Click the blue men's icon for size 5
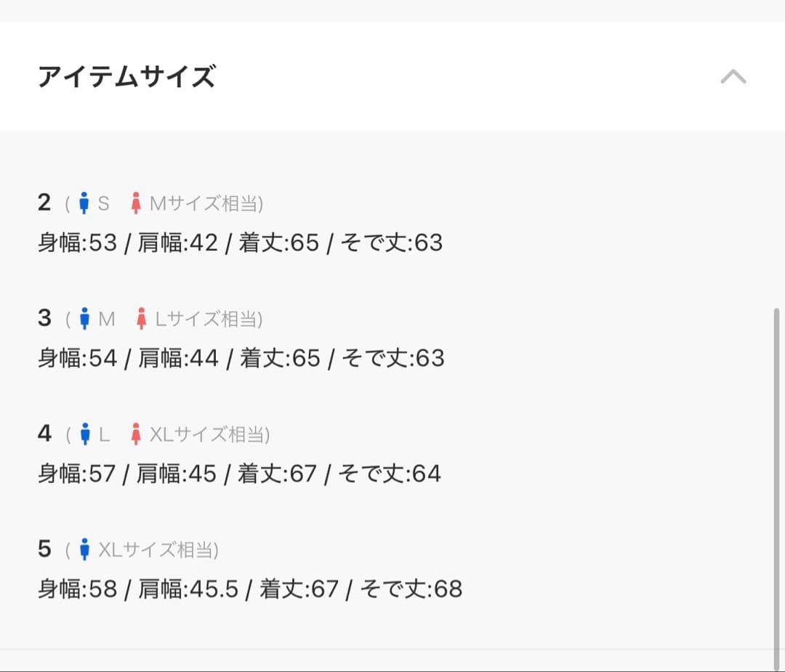 tap(85, 550)
